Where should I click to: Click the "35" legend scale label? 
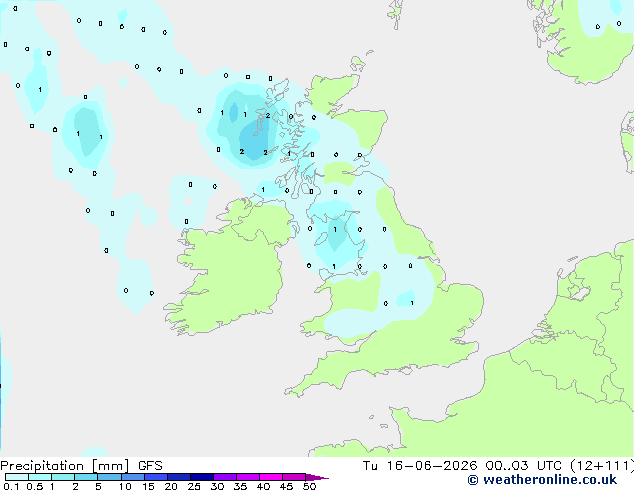[241, 486]
